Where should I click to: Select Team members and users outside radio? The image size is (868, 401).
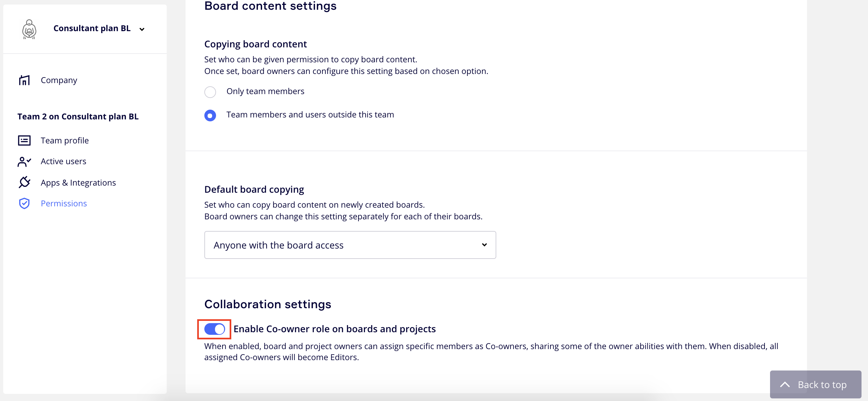[x=210, y=115]
